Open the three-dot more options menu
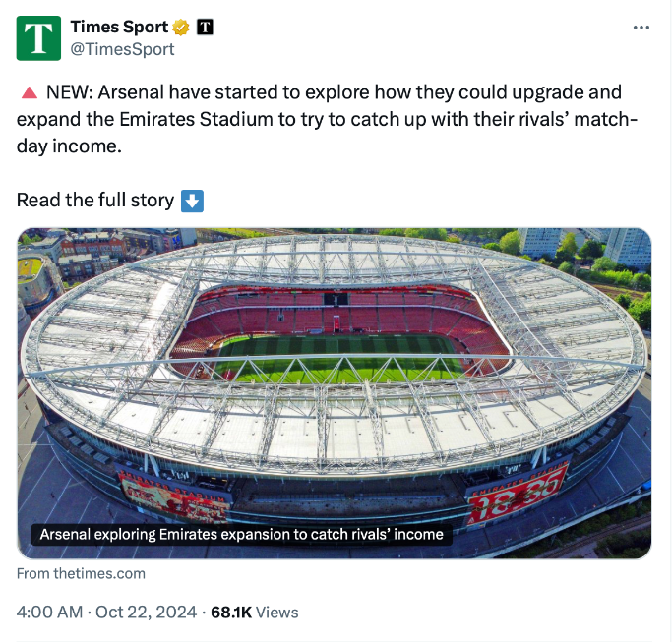Screen dimensions: 672x642 (x=641, y=28)
